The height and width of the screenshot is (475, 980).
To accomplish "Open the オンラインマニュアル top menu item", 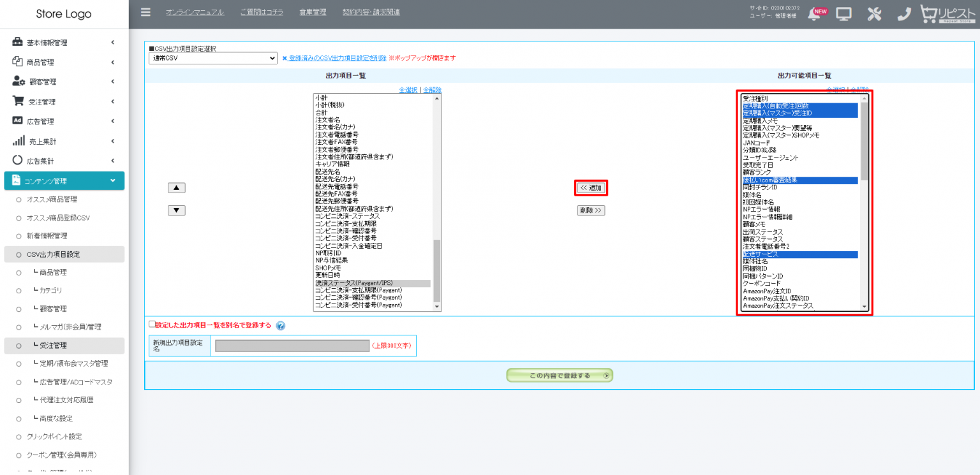I will tap(195, 12).
